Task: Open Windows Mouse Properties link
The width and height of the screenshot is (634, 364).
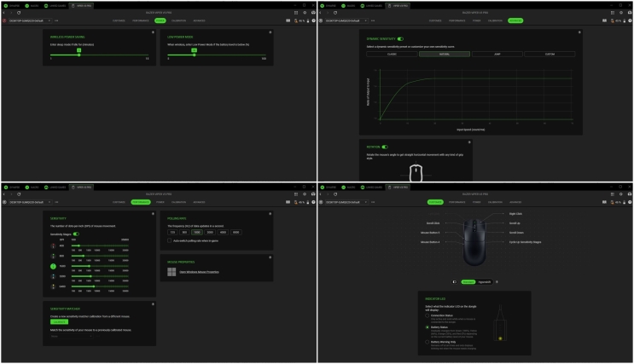Action: point(199,272)
